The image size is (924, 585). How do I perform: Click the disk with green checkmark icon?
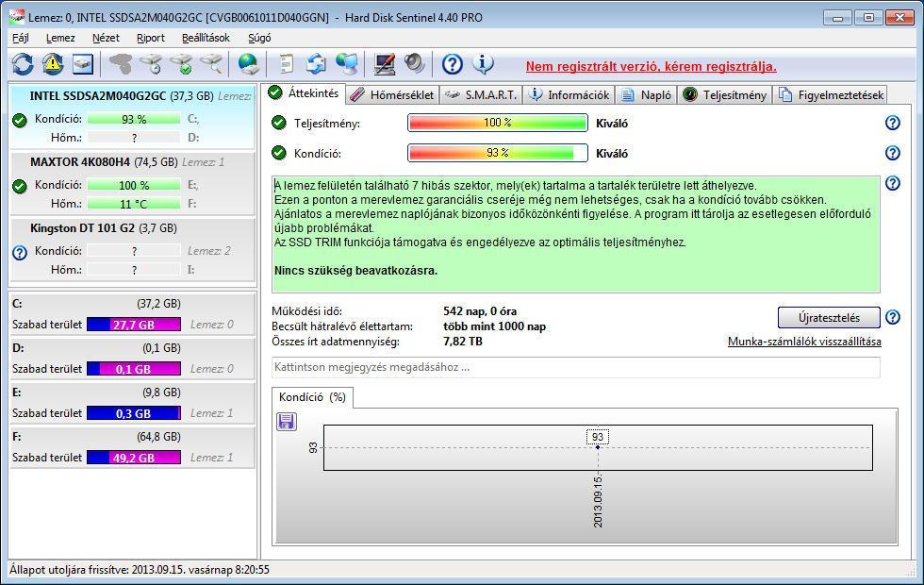click(x=181, y=64)
